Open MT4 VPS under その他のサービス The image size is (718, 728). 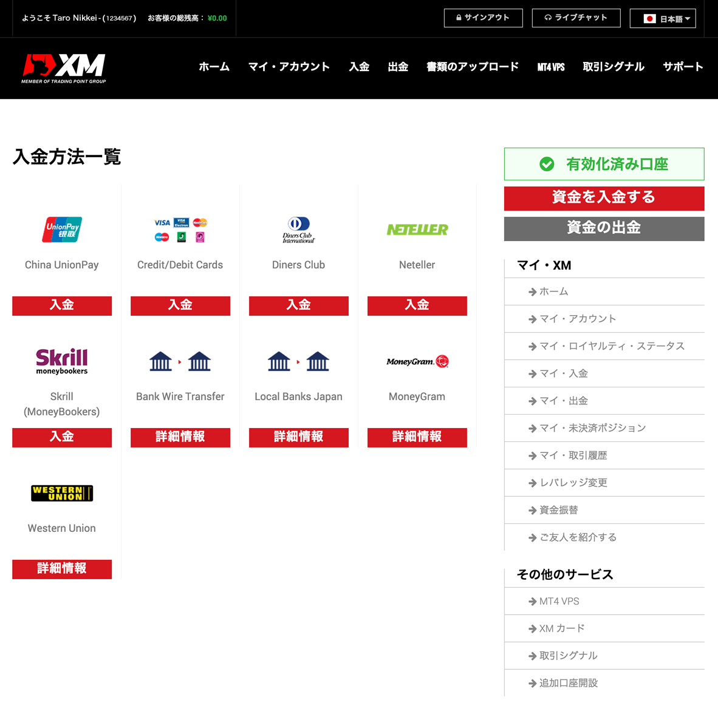point(604,601)
